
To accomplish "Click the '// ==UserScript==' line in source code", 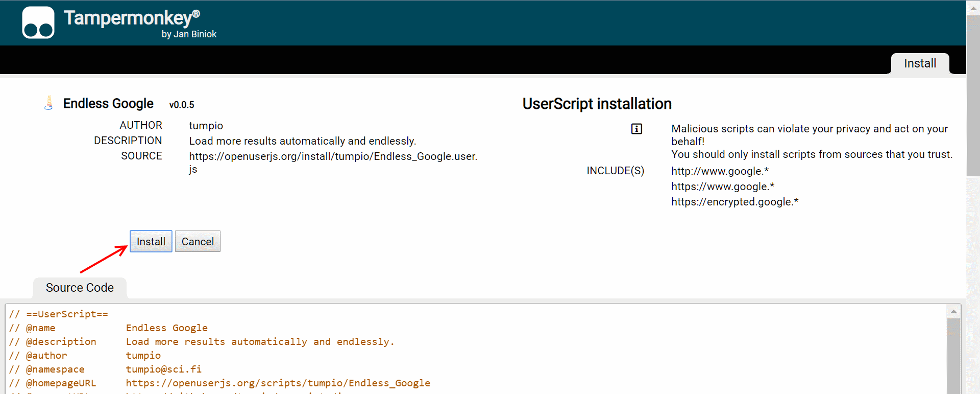I will (x=58, y=314).
